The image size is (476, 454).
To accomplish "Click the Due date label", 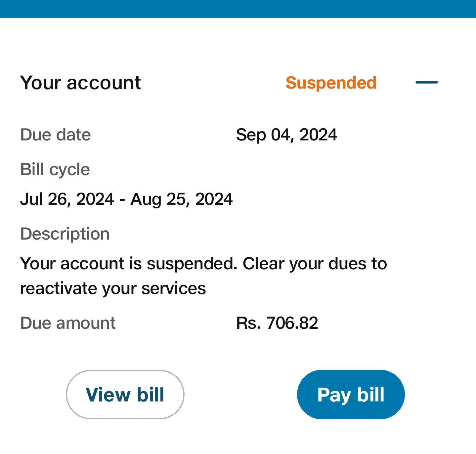I will (x=55, y=134).
